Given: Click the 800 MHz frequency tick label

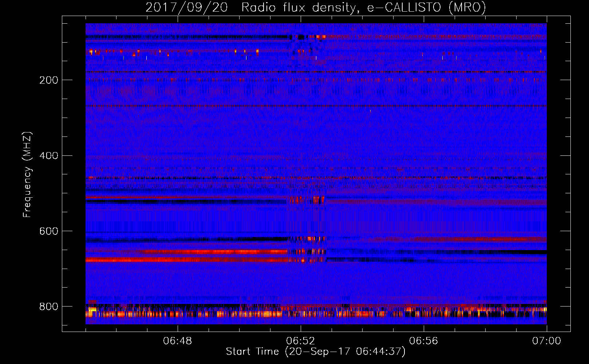Looking at the screenshot, I should pos(49,306).
